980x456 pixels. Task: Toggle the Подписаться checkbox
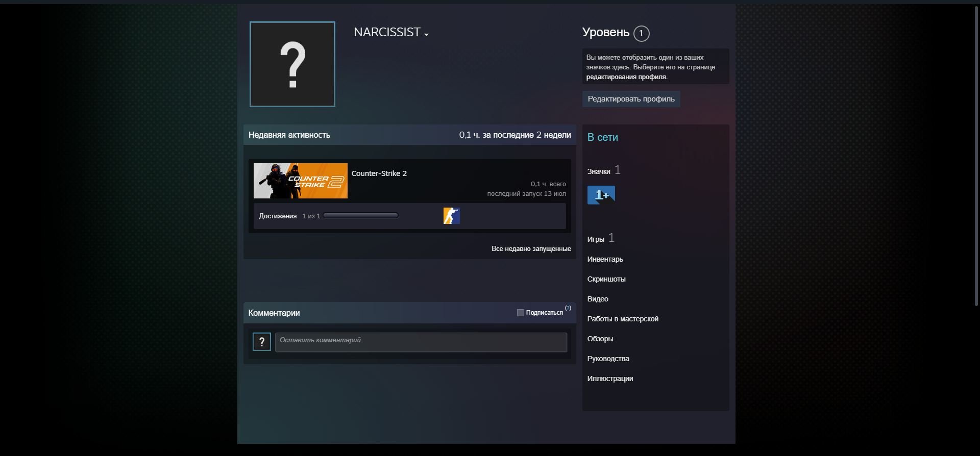tap(521, 313)
